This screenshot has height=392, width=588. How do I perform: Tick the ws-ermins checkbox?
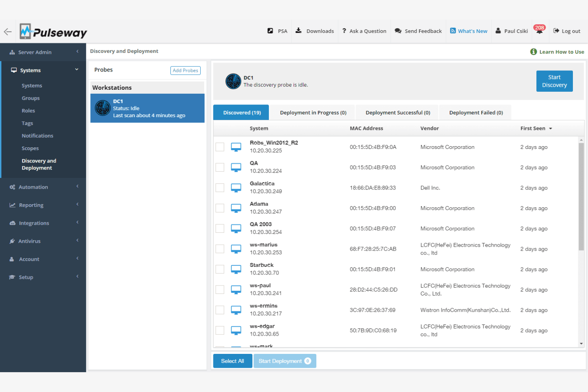pos(220,310)
